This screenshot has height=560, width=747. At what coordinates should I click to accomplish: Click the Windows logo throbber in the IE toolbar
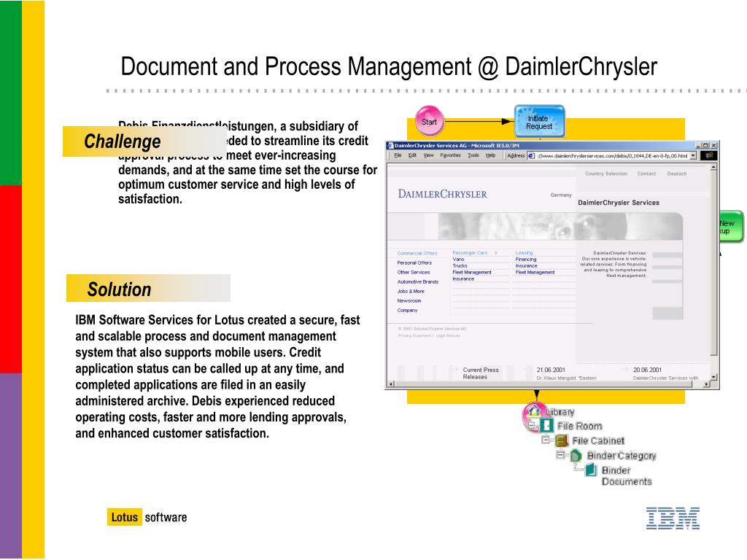pyautogui.click(x=709, y=156)
